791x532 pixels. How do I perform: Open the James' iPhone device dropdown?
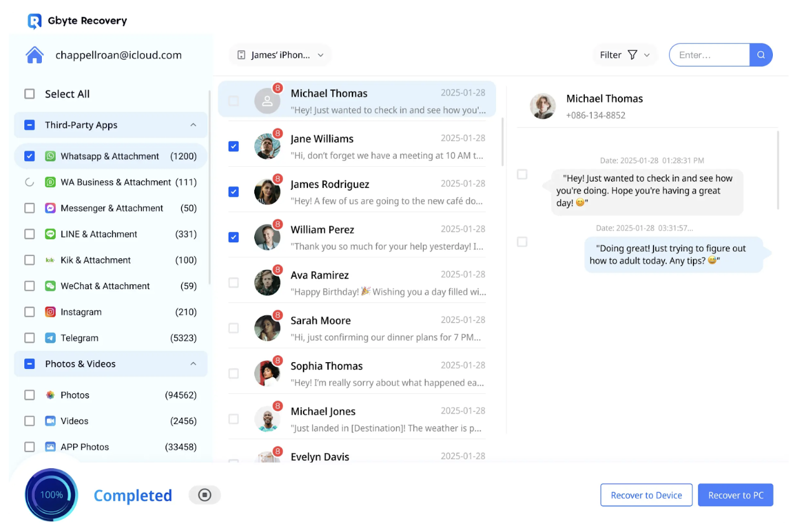280,55
